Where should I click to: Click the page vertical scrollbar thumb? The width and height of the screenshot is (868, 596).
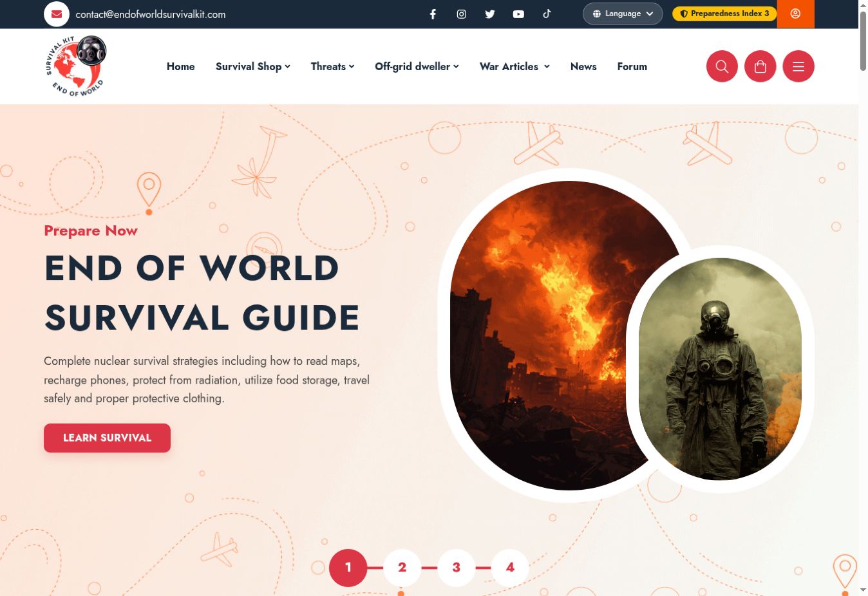863,40
